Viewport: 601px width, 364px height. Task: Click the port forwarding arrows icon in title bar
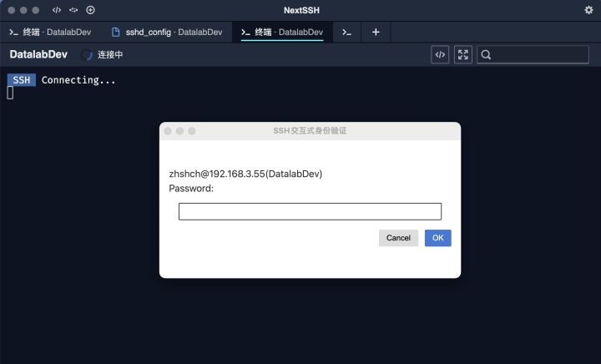pyautogui.click(x=73, y=10)
